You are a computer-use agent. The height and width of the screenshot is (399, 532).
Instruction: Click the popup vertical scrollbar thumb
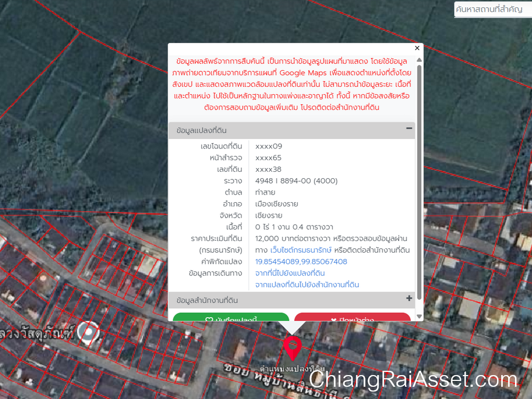(x=419, y=181)
